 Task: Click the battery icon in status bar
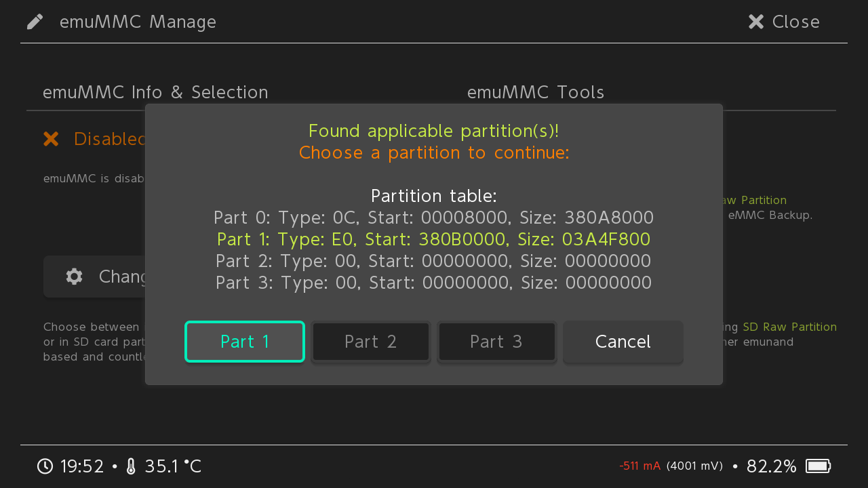(818, 466)
